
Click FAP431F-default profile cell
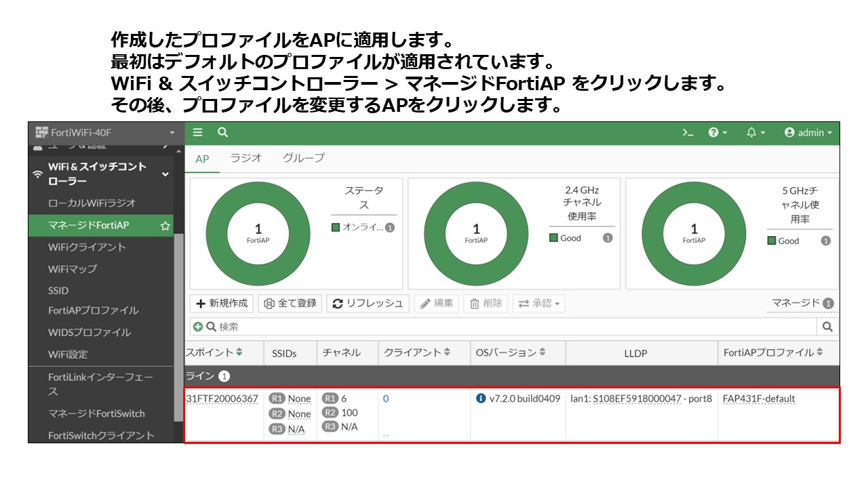point(759,399)
